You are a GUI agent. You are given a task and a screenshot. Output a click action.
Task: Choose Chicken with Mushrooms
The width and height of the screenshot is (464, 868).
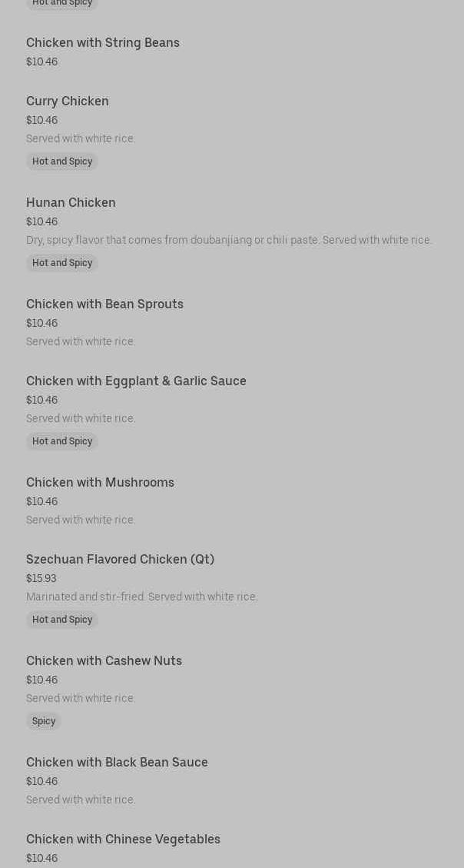coord(100,483)
